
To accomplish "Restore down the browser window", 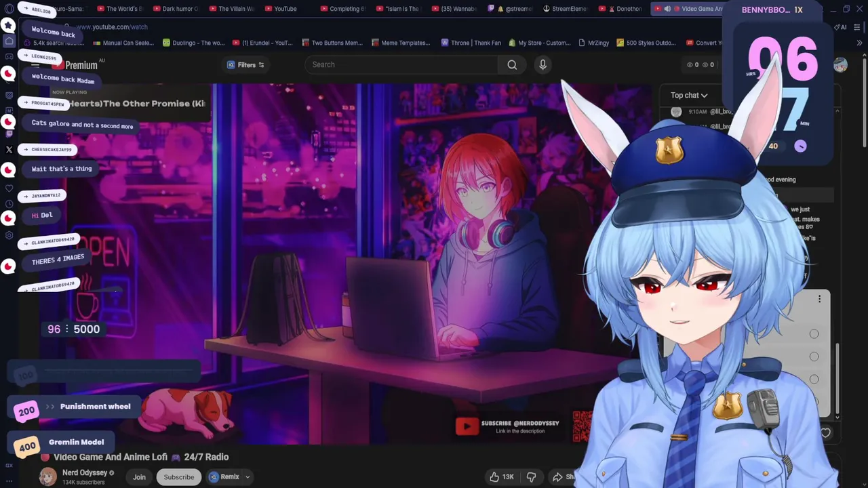I will (x=846, y=9).
